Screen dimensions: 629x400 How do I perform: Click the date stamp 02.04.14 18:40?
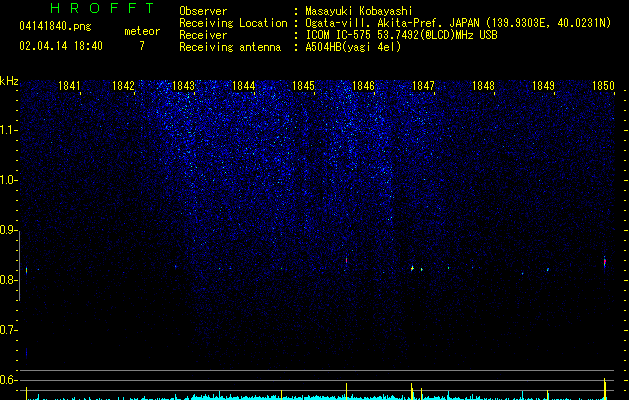61,46
